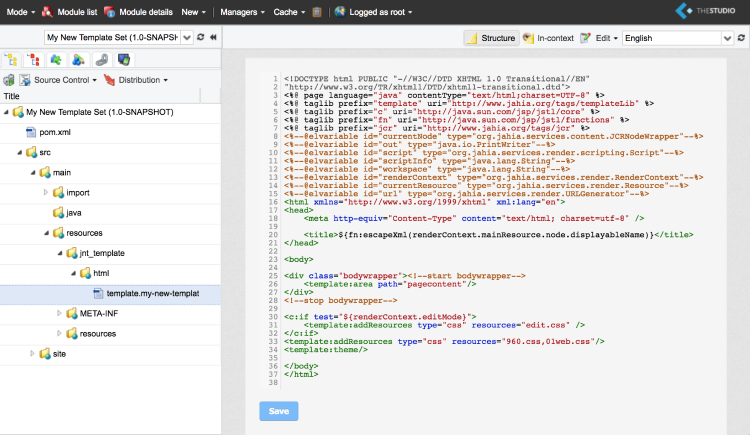Click the Module details icon
This screenshot has width=750, height=435.
coord(109,12)
